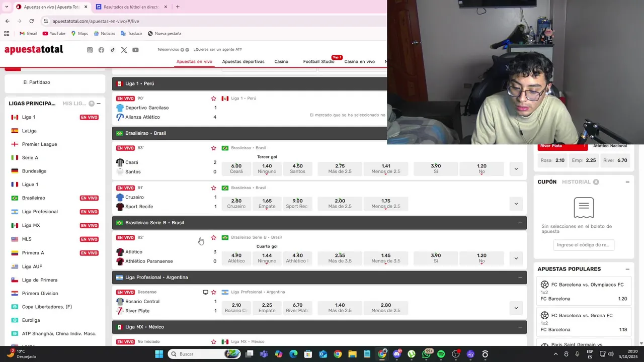Go back in browser history
Screen dimensions: 644x362
tap(7, 21)
